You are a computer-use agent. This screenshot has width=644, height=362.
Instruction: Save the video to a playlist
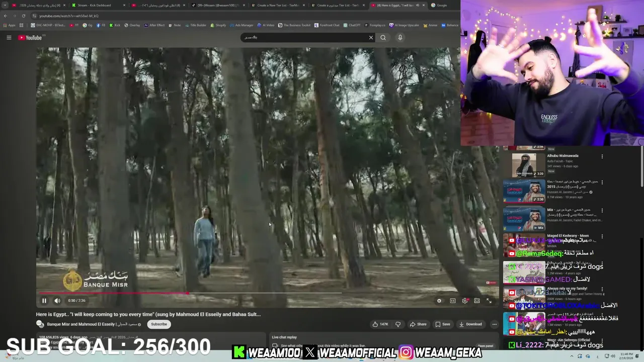443,324
